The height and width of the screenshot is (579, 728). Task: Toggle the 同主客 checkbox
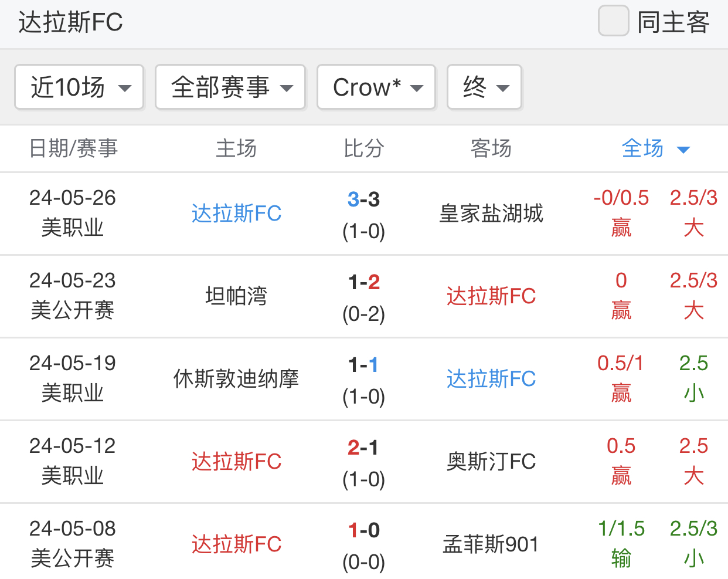point(613,22)
